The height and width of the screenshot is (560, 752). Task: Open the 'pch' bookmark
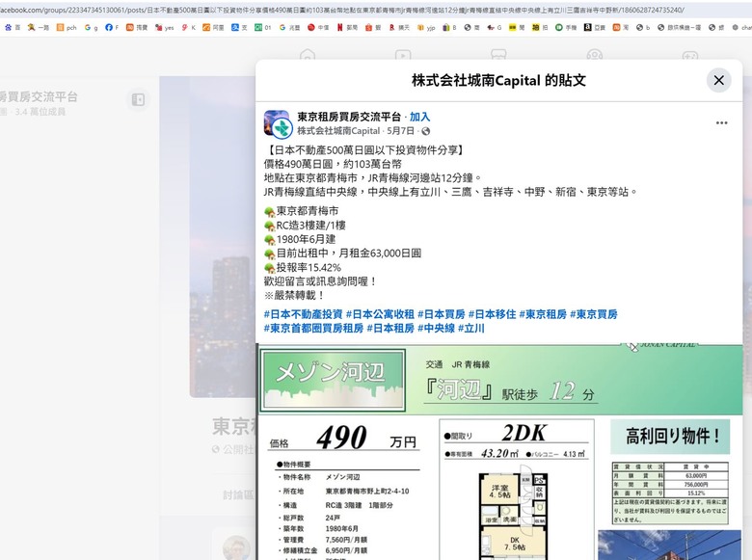tap(67, 28)
